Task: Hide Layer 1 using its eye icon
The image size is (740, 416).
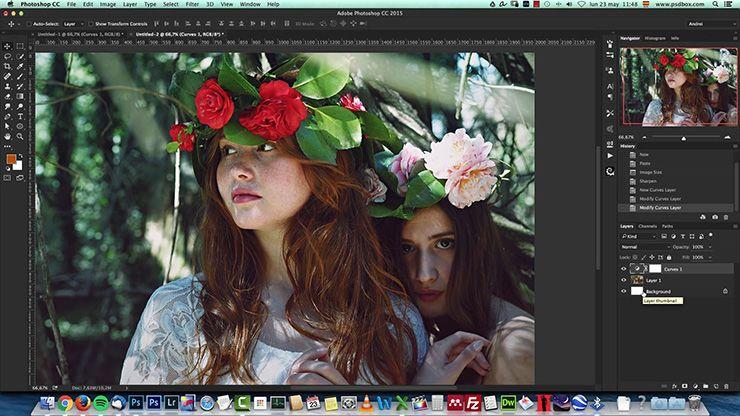Action: (x=623, y=280)
